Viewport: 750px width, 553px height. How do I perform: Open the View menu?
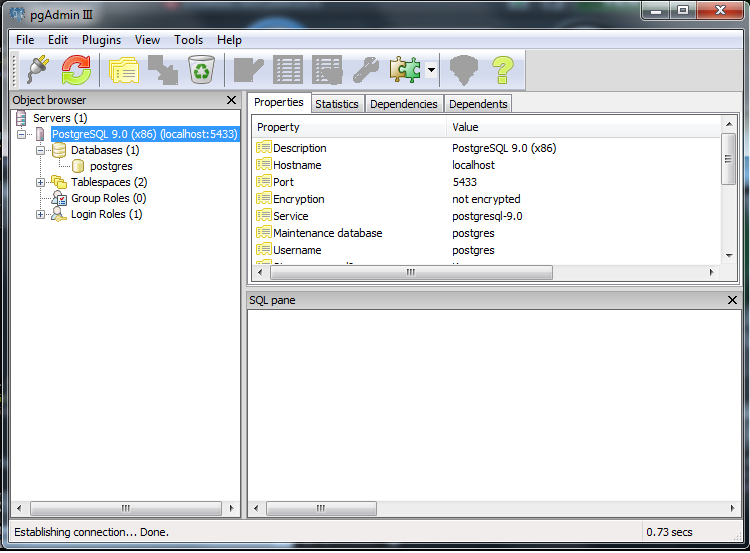point(147,40)
